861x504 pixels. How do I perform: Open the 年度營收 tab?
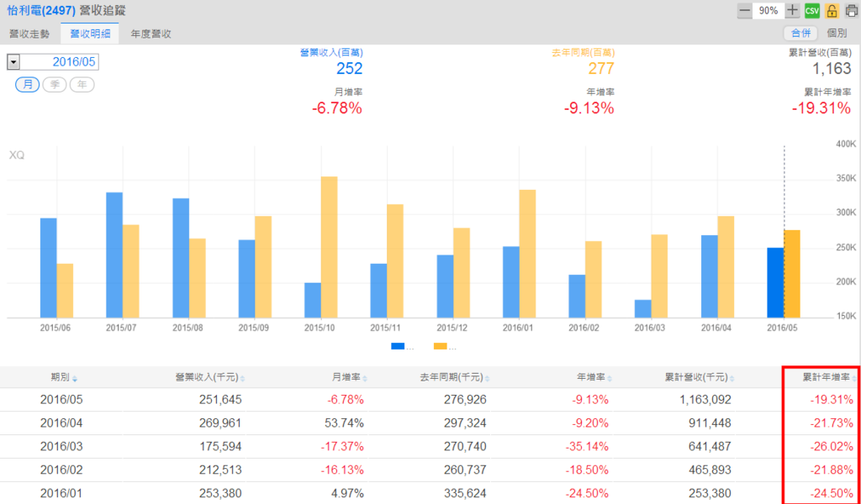(151, 34)
